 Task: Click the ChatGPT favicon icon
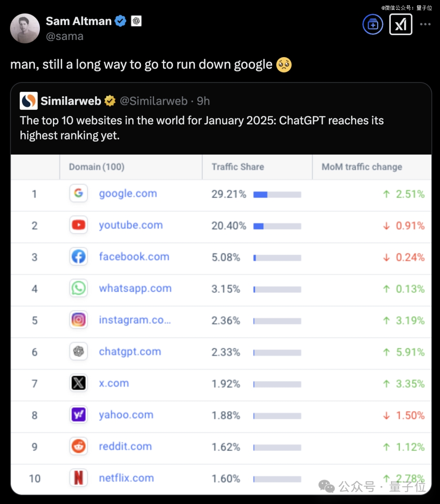coord(79,351)
